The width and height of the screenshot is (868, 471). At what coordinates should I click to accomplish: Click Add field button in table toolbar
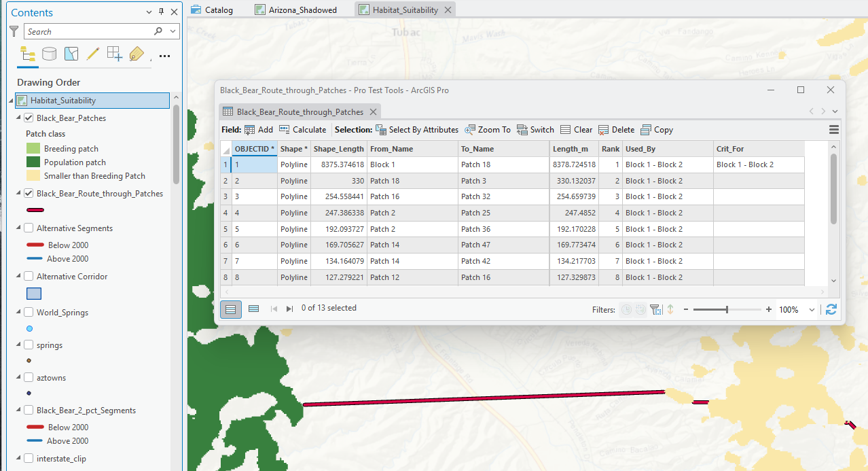259,130
